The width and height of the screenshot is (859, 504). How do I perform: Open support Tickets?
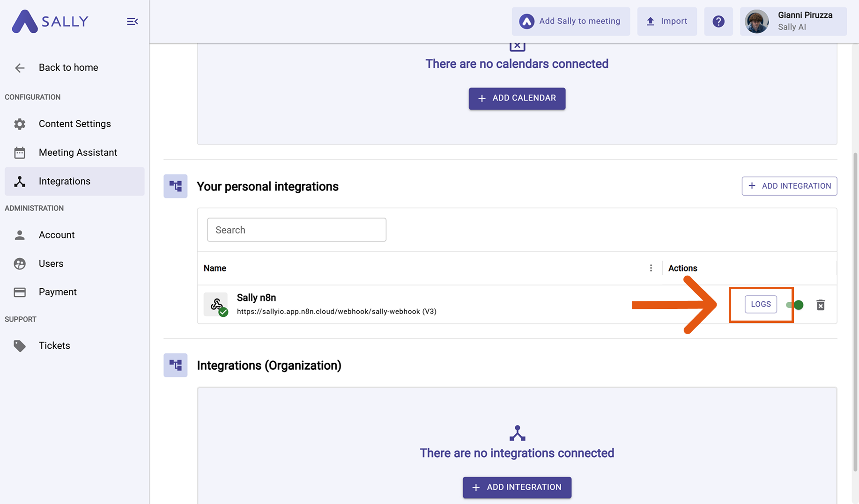[x=74, y=346]
